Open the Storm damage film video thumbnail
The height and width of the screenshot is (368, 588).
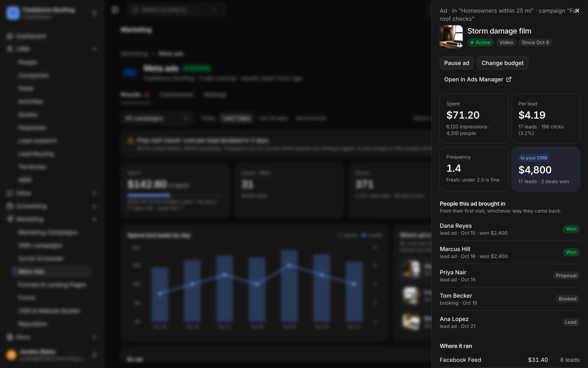point(451,37)
